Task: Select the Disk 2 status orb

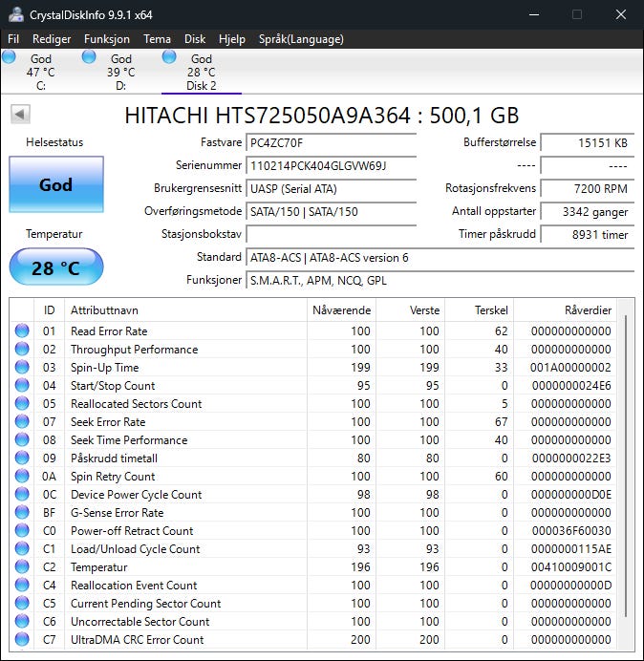Action: pyautogui.click(x=169, y=56)
